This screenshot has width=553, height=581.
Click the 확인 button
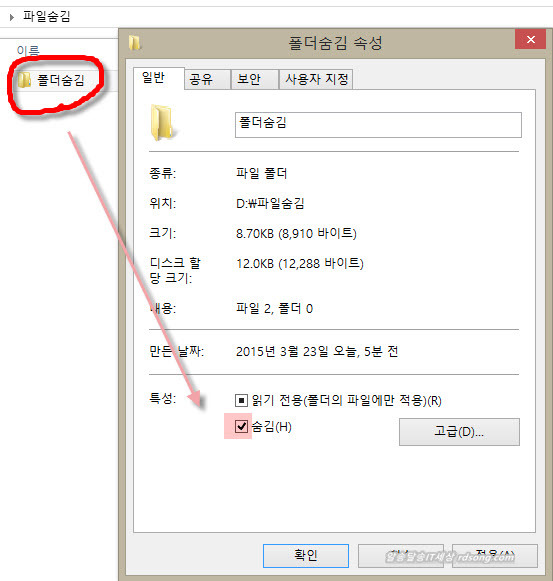(x=306, y=555)
